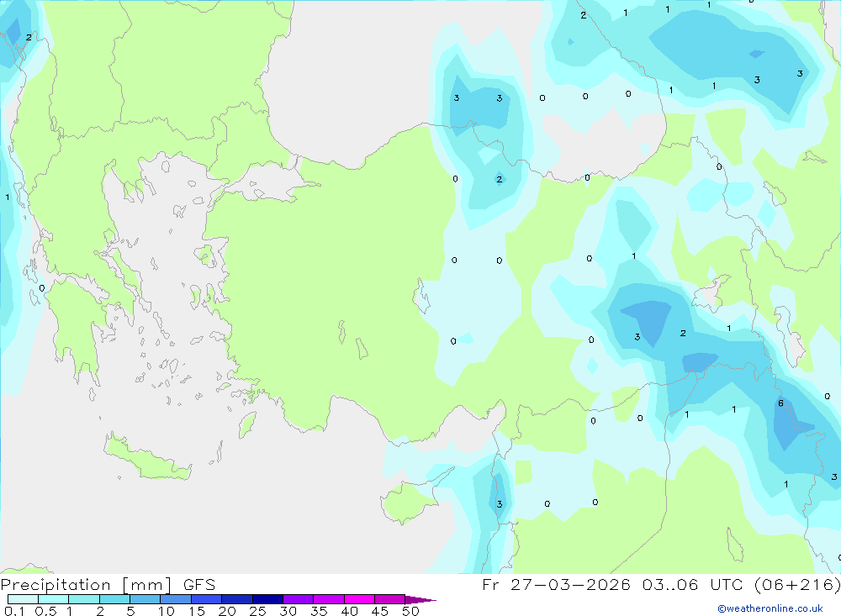
Task: Click the 0.5–1 mm legend color swatch
Action: pos(54,599)
